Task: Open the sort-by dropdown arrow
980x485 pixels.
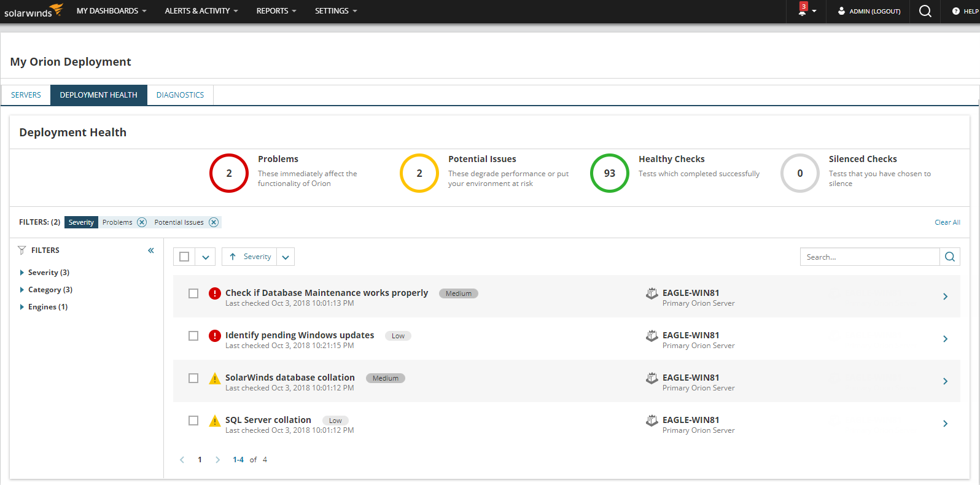Action: point(286,257)
